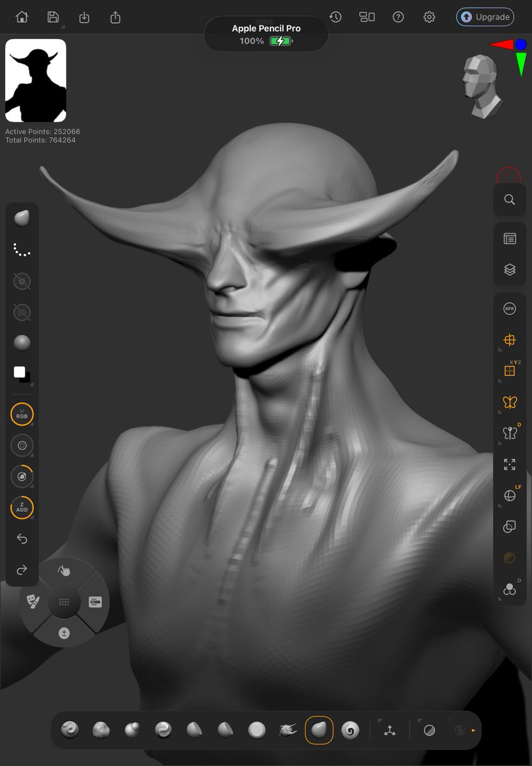
Task: Save the project with floppy disk icon
Action: (x=53, y=17)
